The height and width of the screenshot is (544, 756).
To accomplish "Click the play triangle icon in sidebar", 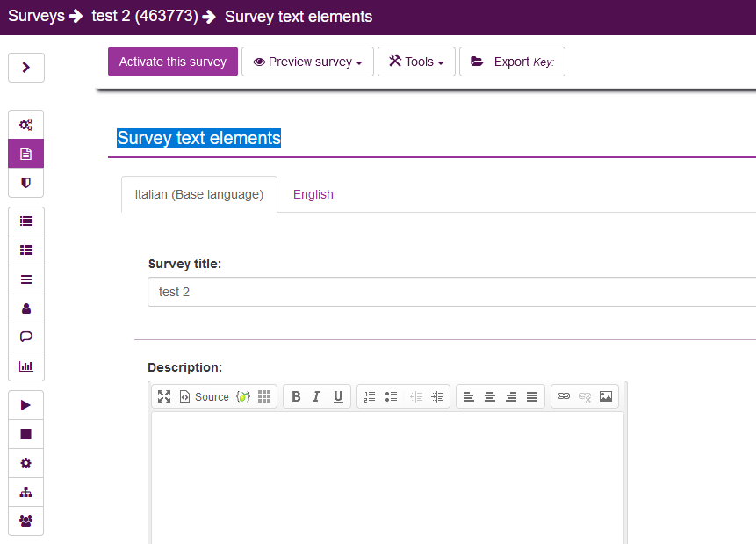I will (x=25, y=405).
